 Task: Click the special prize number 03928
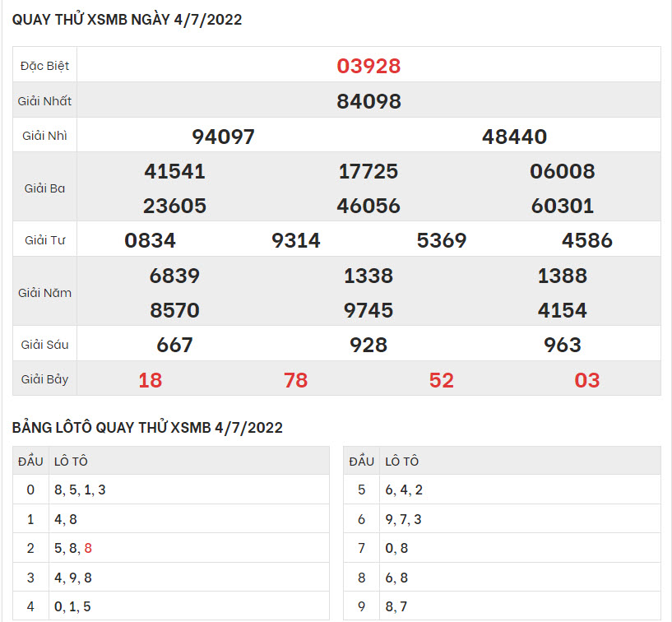368,66
